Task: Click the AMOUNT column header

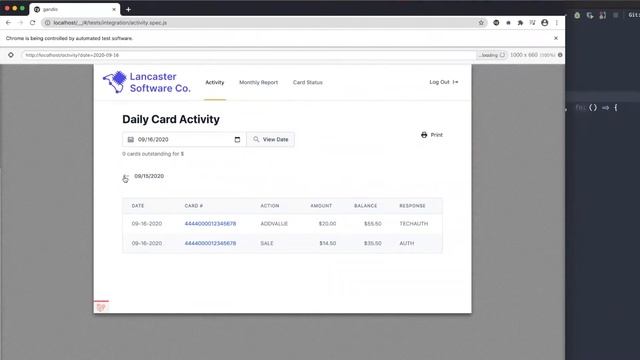Action: pos(321,206)
